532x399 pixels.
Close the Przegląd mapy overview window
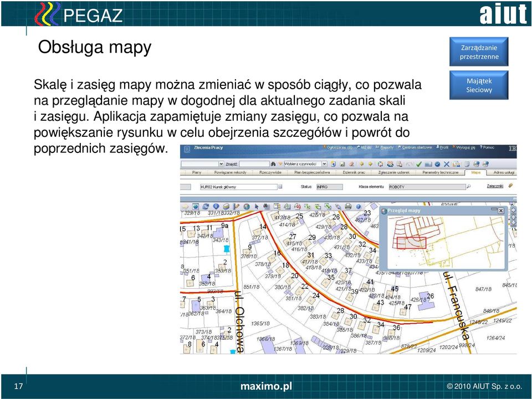[501, 211]
